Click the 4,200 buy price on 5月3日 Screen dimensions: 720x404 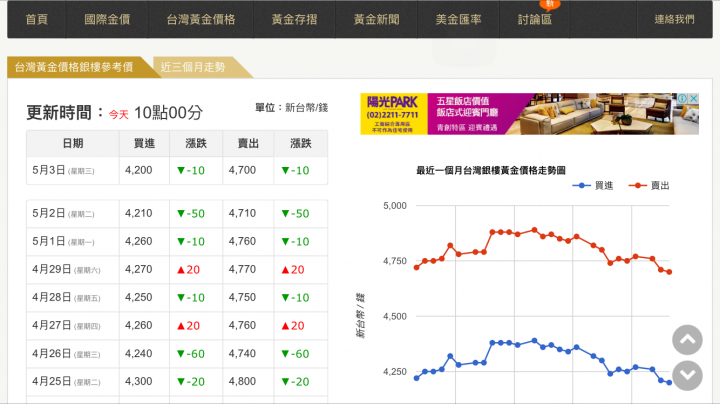pos(139,170)
